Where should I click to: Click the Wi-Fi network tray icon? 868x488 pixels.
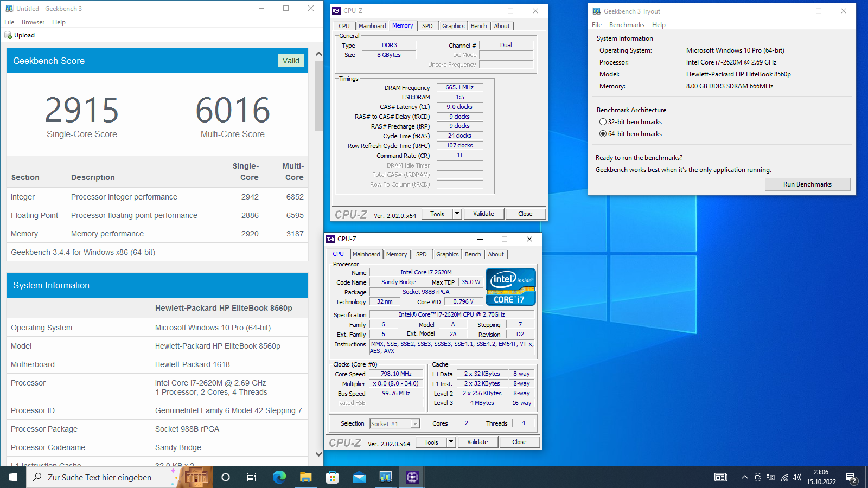click(x=784, y=477)
